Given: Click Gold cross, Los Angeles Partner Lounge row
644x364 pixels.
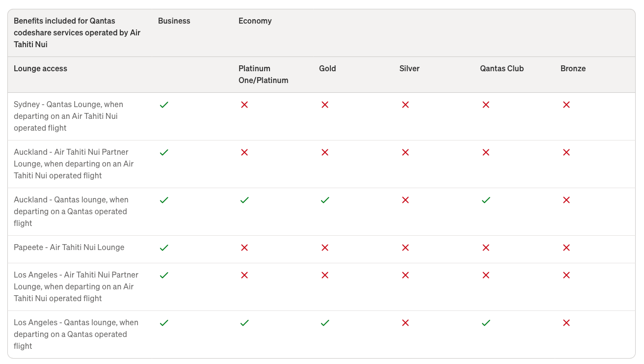Looking at the screenshot, I should tap(325, 275).
